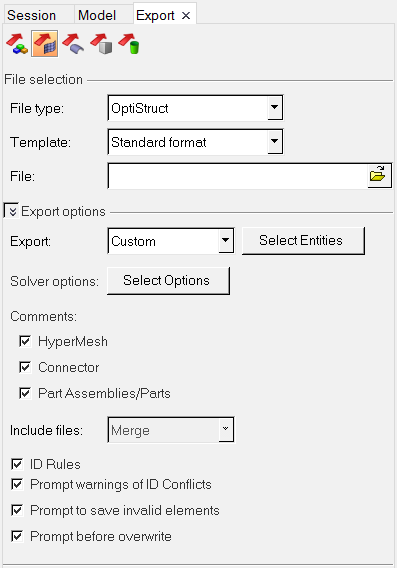Select the Export Connectors icon with gray cube
The width and height of the screenshot is (397, 568).
(x=101, y=44)
